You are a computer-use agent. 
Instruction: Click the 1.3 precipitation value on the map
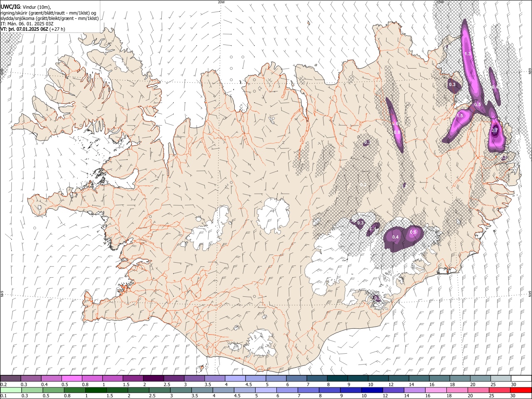468,54
